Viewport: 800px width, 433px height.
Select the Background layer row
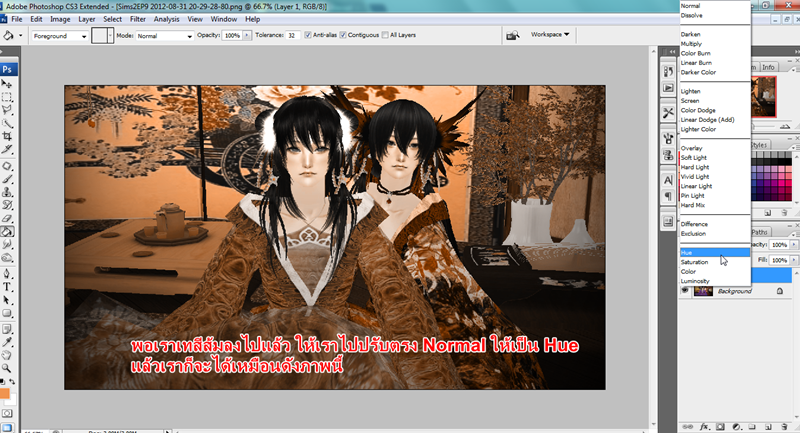coord(738,291)
